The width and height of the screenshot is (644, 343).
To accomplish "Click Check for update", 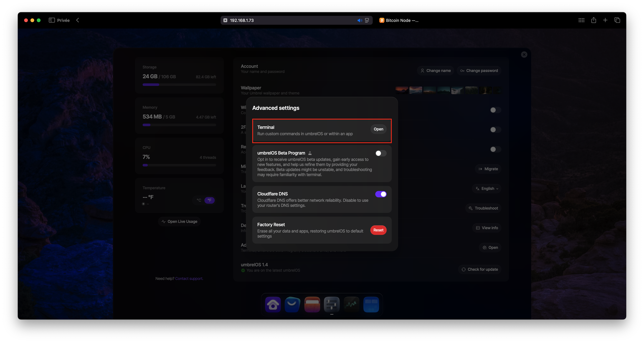I will (x=480, y=269).
